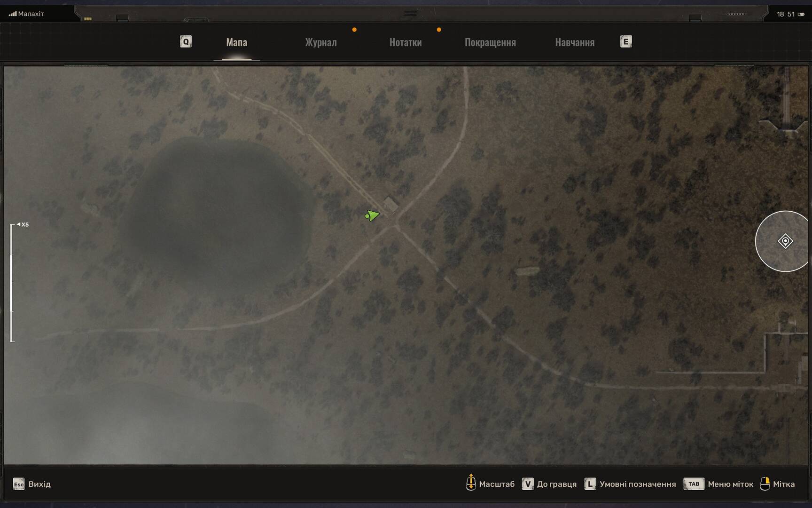The image size is (812, 508).
Task: Click the active Мапа tab
Action: (x=236, y=42)
